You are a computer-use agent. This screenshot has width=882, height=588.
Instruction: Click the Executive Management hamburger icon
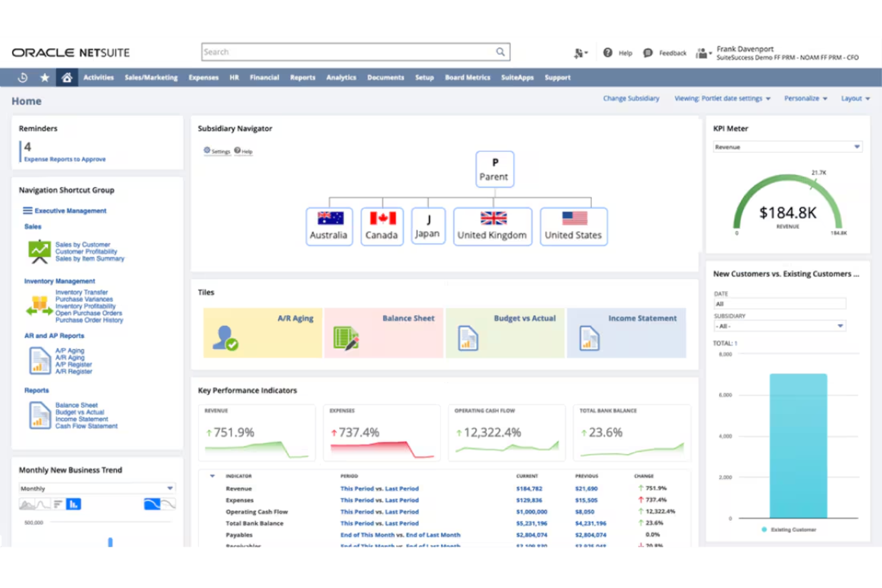click(27, 210)
